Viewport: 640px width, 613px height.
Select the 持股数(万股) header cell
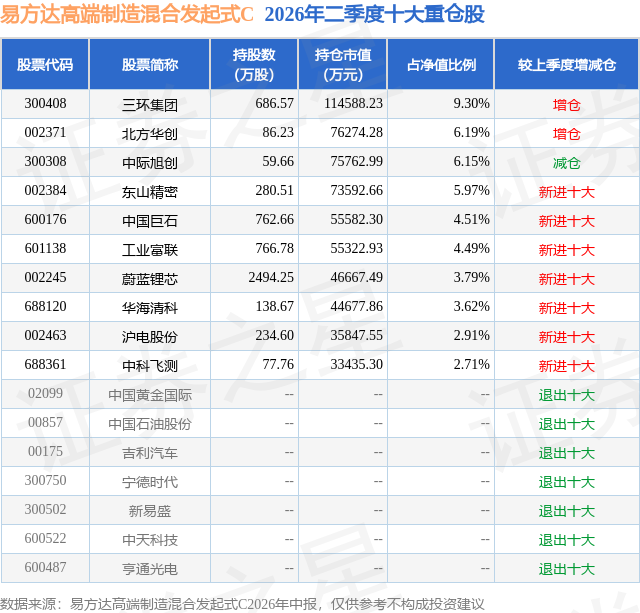254,64
